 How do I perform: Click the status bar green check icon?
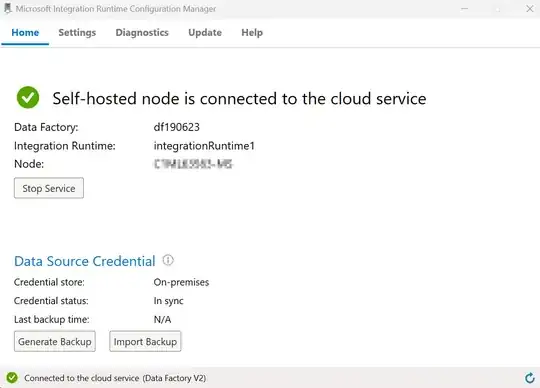pyautogui.click(x=12, y=378)
